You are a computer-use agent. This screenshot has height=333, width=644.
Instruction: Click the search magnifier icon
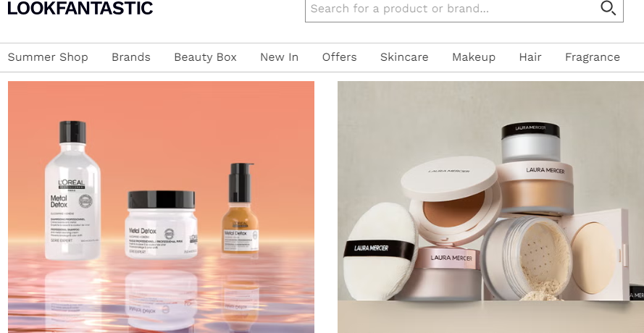[608, 8]
